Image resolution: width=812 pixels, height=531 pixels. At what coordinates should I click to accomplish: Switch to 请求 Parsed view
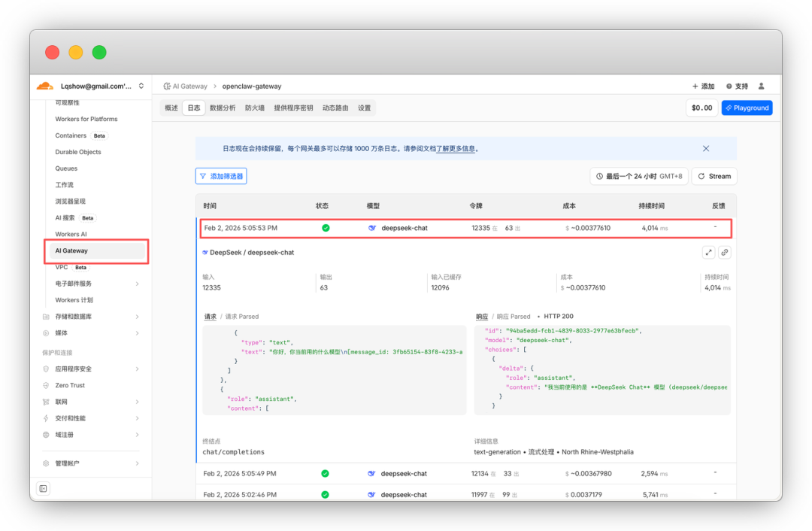click(x=242, y=317)
